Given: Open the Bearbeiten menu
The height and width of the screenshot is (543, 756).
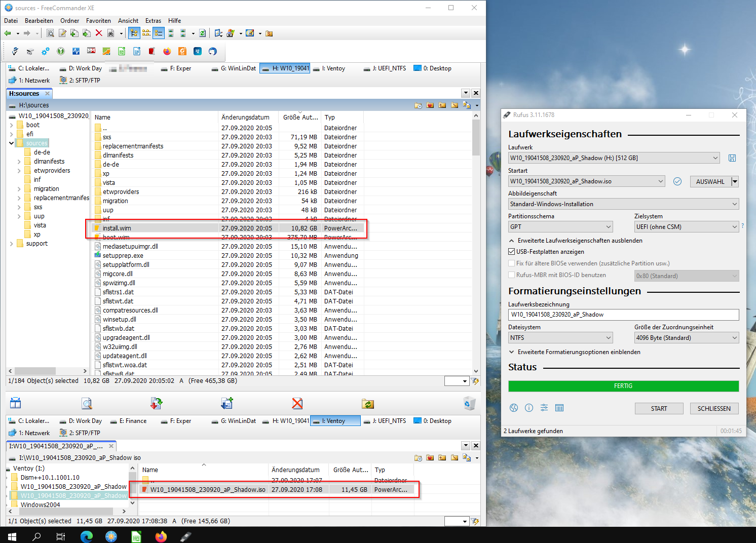Looking at the screenshot, I should pyautogui.click(x=39, y=21).
